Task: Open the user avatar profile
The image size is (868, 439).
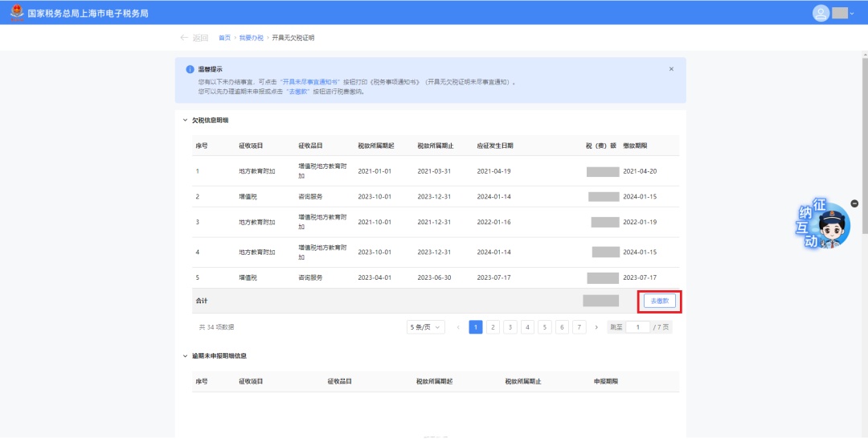Action: pyautogui.click(x=821, y=13)
